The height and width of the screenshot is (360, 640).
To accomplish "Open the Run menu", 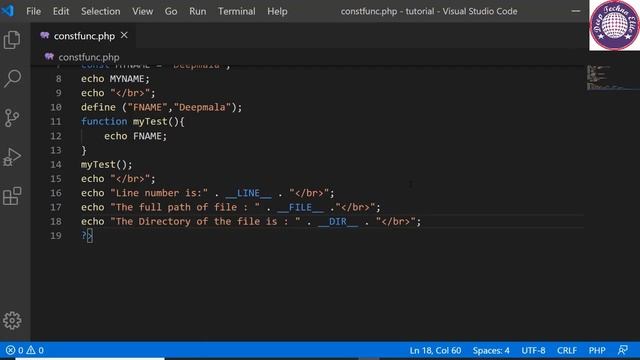I will pos(198,11).
